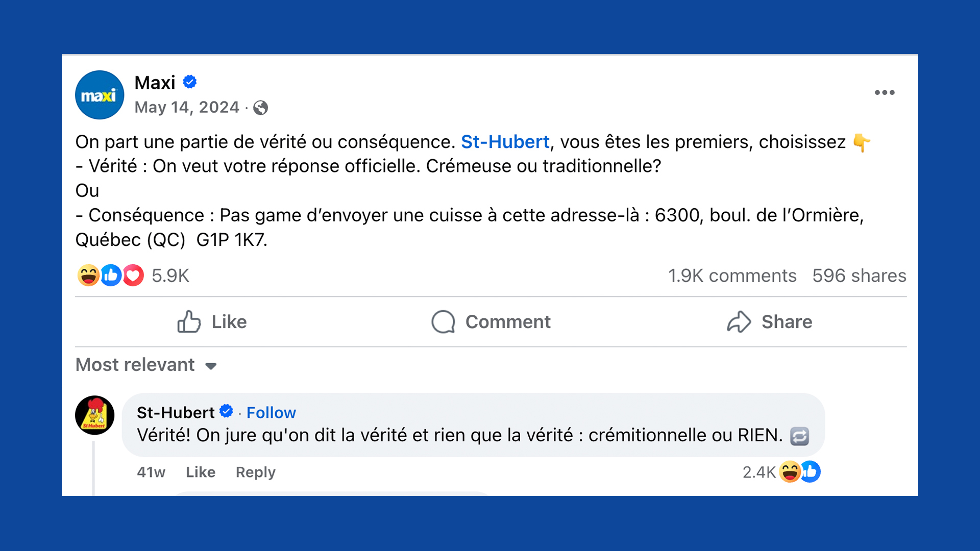Image resolution: width=980 pixels, height=551 pixels.
Task: Click the heart love reaction icon
Action: coord(133,275)
